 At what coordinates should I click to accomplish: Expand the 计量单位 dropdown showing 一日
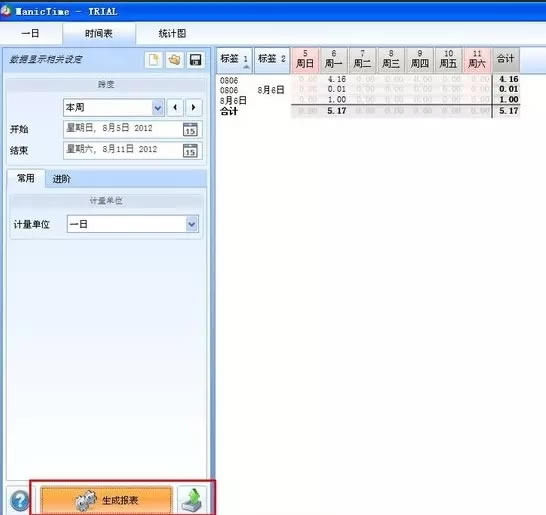pyautogui.click(x=192, y=224)
